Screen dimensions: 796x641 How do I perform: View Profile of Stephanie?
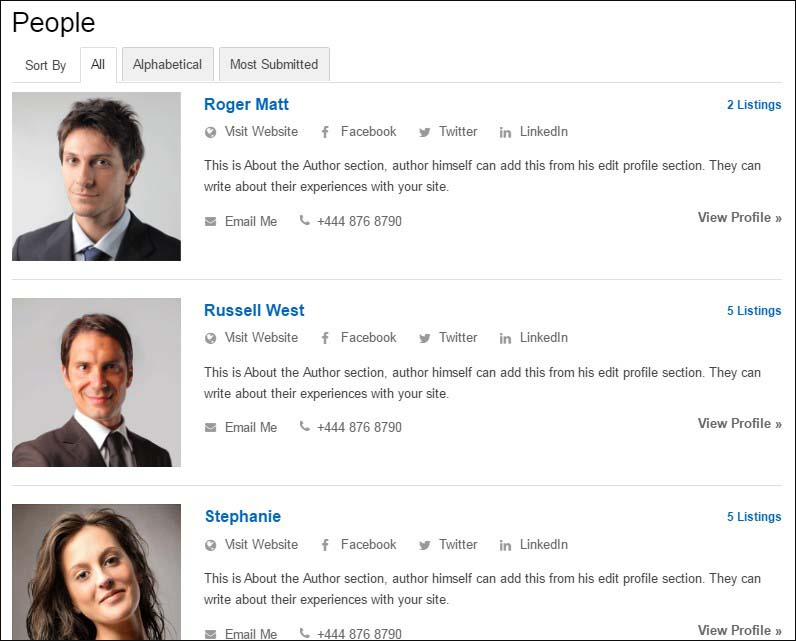[x=740, y=630]
